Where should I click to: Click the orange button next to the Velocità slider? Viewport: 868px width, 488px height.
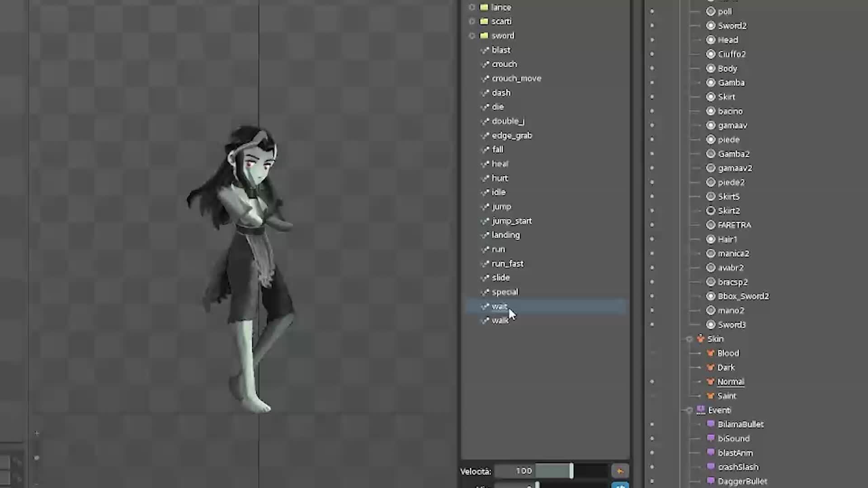click(x=620, y=471)
